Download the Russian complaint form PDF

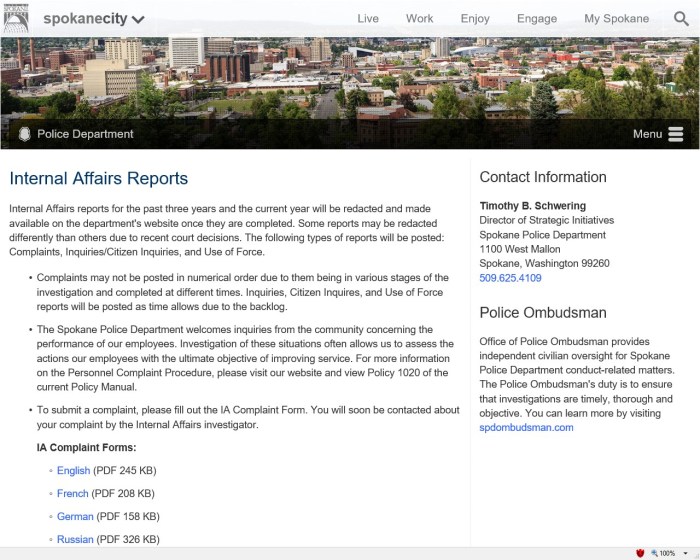[75, 539]
